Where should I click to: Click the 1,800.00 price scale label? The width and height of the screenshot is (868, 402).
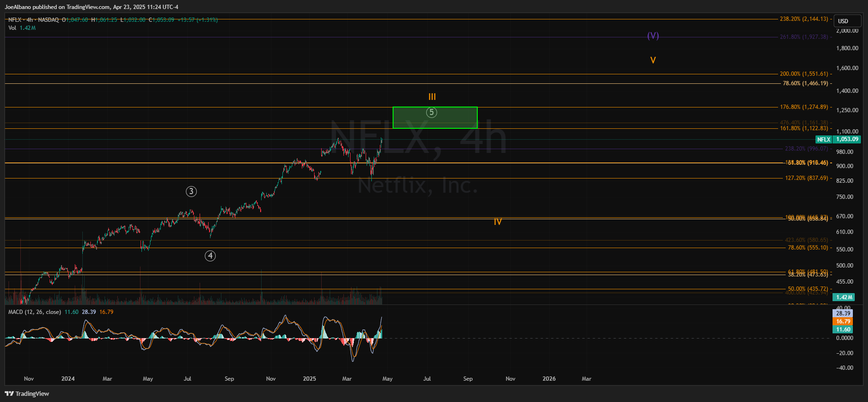(847, 48)
